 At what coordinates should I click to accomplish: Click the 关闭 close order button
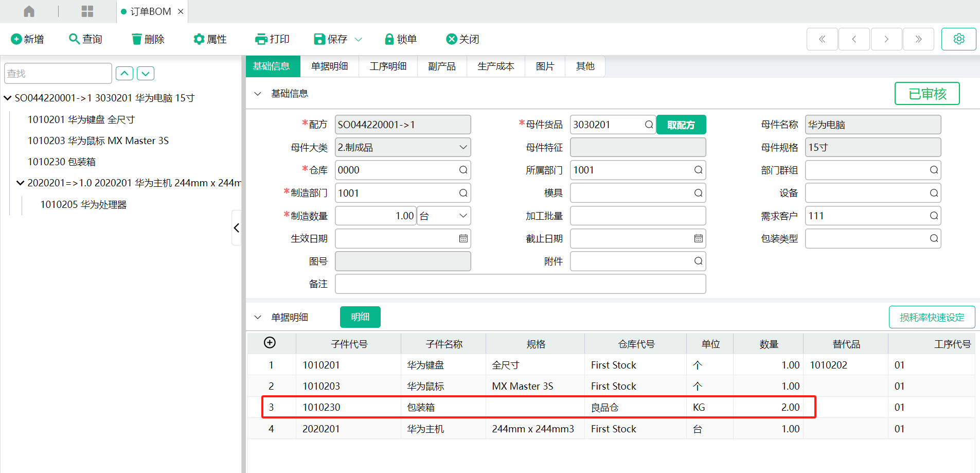462,39
